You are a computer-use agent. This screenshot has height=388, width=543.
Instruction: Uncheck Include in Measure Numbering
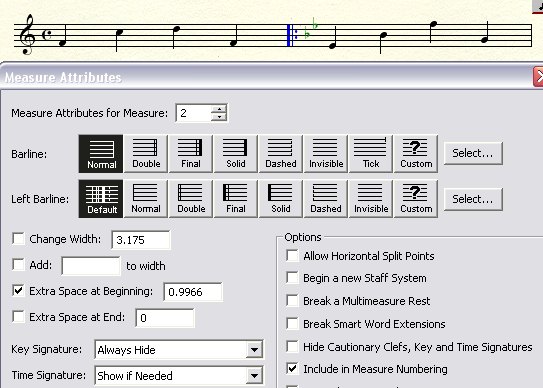[x=292, y=369]
